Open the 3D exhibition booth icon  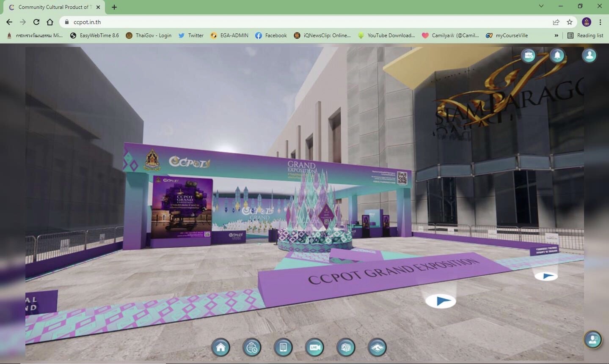pos(346,348)
